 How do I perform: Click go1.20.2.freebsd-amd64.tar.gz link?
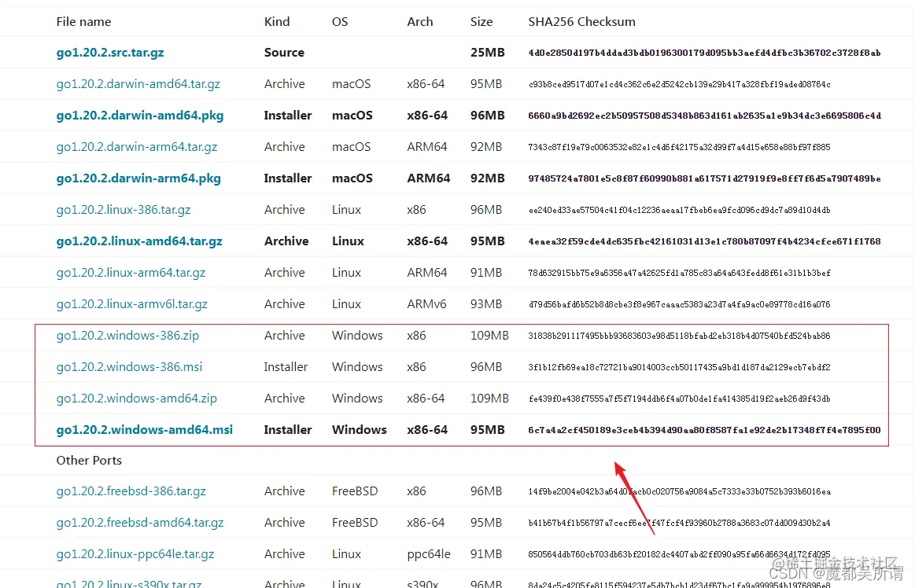point(140,524)
